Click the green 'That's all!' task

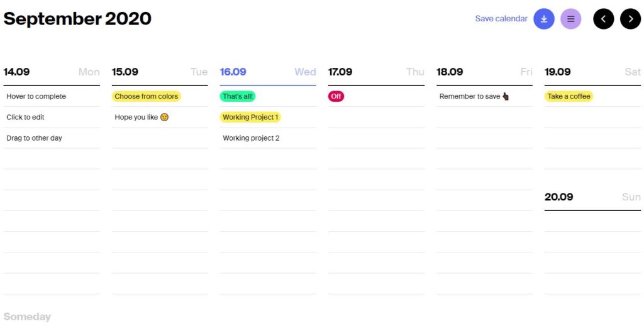[x=238, y=97]
